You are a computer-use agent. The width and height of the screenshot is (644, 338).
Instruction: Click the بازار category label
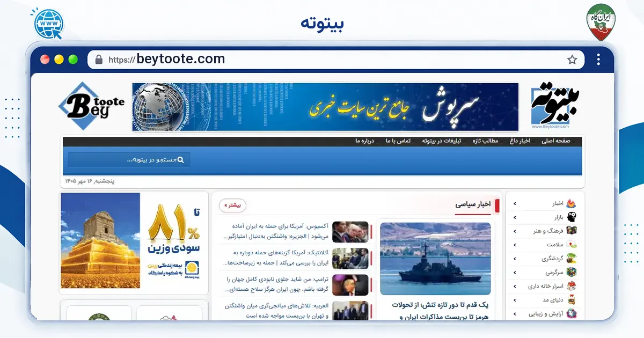[x=559, y=218]
